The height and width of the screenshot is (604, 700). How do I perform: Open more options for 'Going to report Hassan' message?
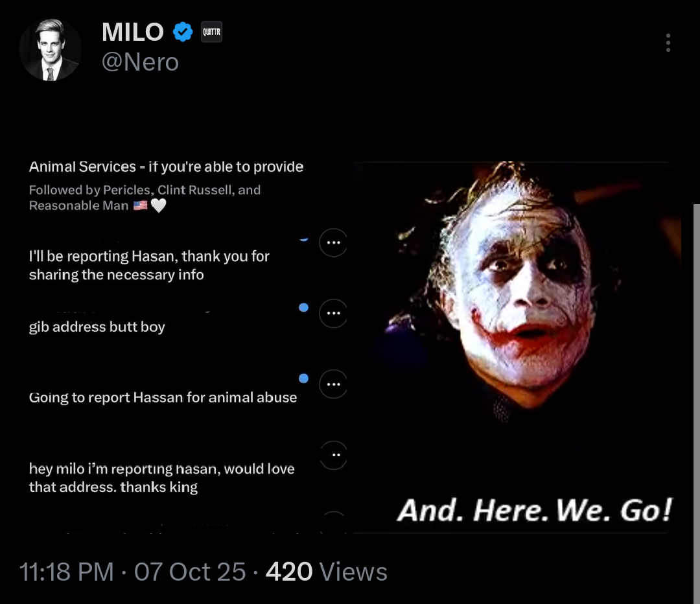click(333, 384)
